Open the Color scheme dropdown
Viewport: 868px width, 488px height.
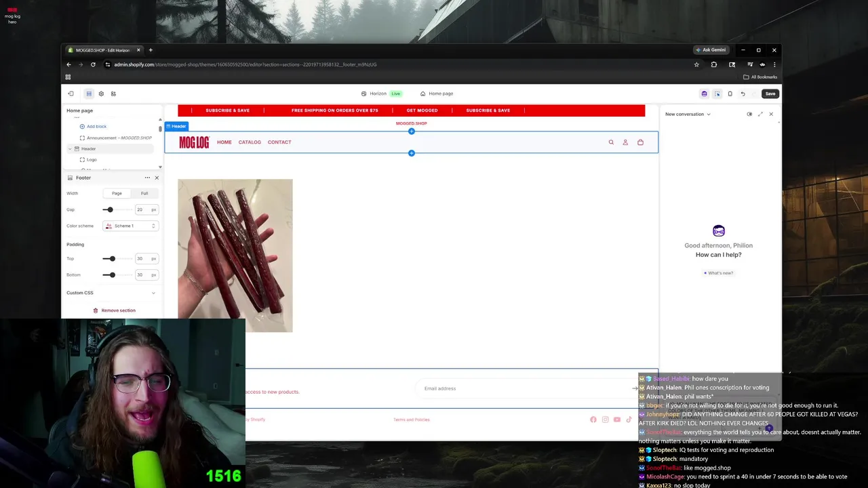130,226
